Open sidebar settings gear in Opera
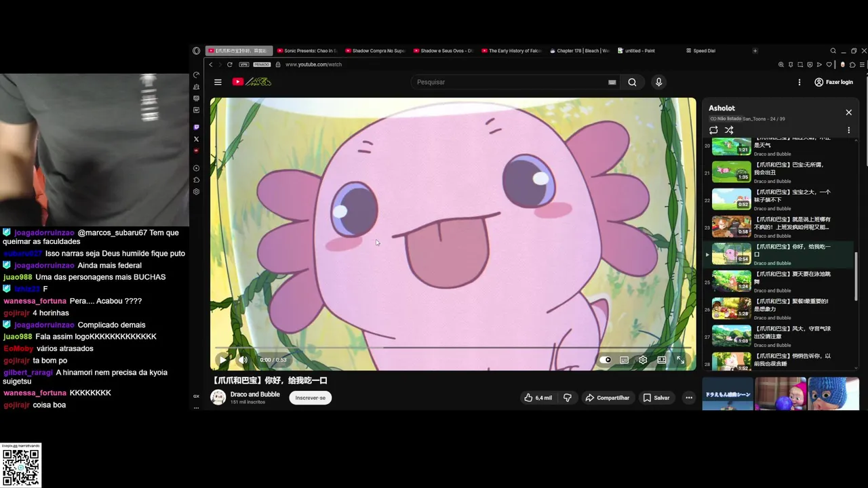The image size is (868, 488). (x=197, y=192)
